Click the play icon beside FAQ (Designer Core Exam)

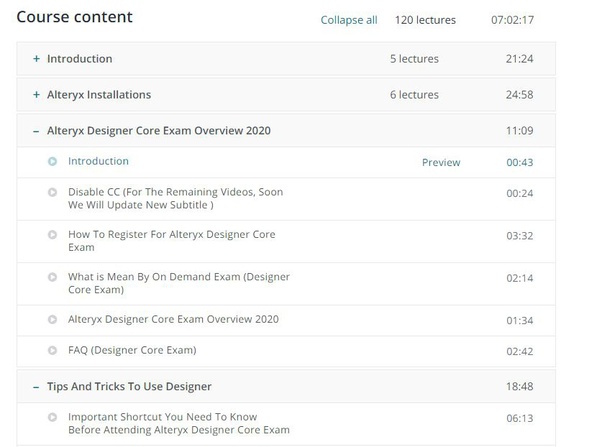pos(52,350)
